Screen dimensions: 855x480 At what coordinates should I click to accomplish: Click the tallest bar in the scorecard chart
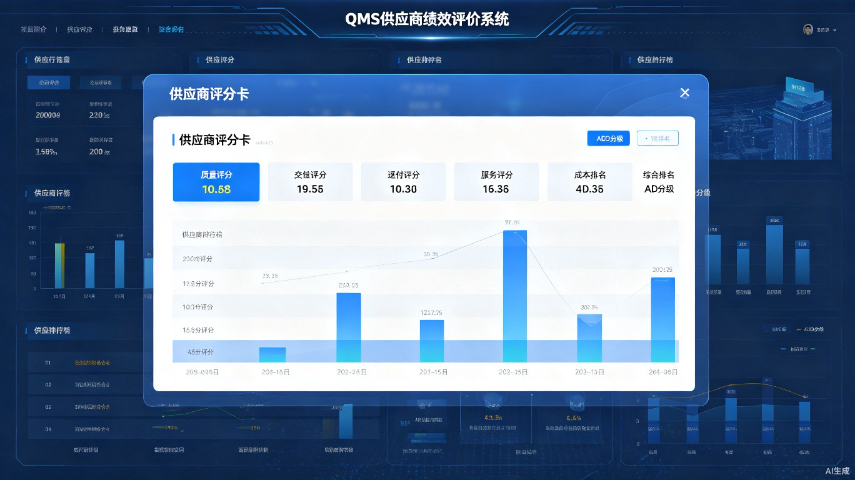pos(515,296)
